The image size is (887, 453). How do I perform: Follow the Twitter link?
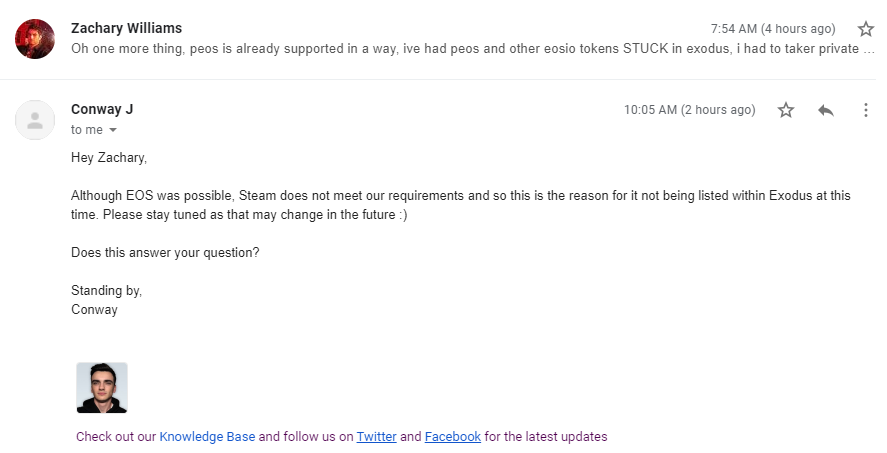point(376,437)
